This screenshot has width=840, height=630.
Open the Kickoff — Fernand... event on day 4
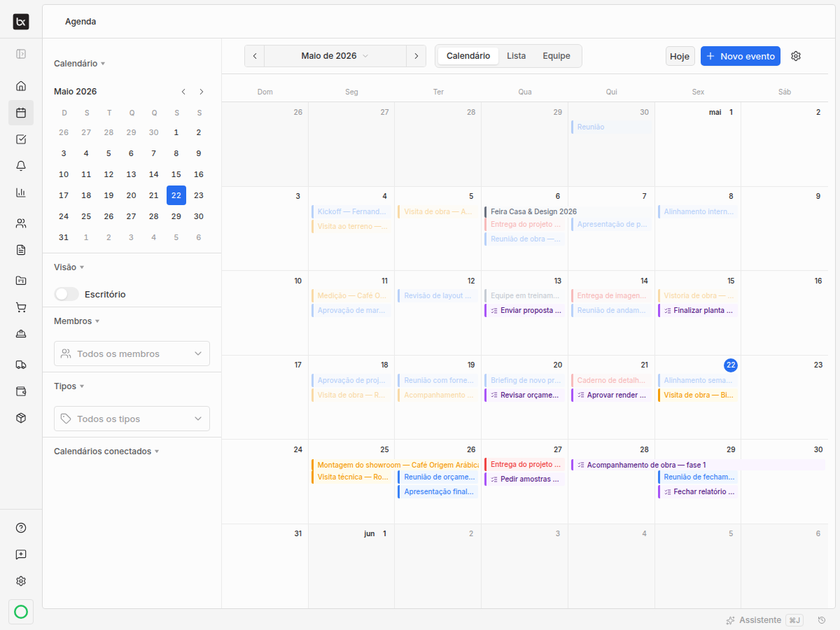351,211
